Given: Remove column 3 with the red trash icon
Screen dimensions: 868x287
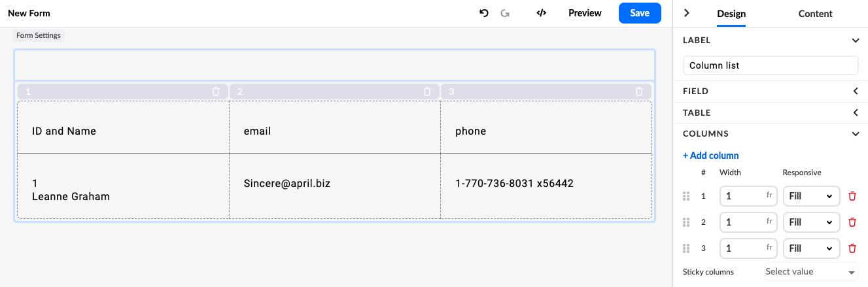Looking at the screenshot, I should point(852,248).
